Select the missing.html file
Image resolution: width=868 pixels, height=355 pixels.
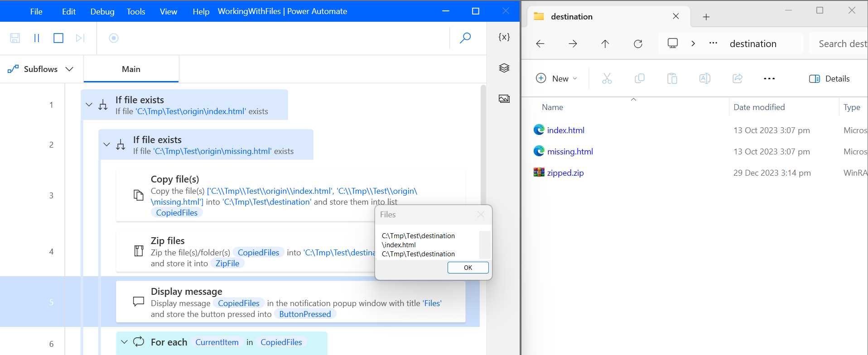point(570,152)
